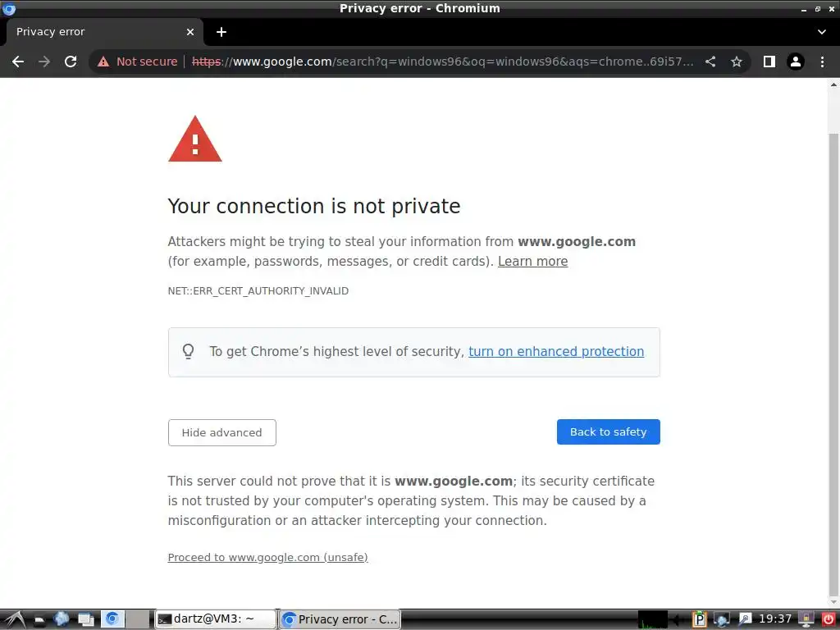Launch Chromium from the taskbar quick-launch
Image resolution: width=840 pixels, height=630 pixels.
coord(112,619)
